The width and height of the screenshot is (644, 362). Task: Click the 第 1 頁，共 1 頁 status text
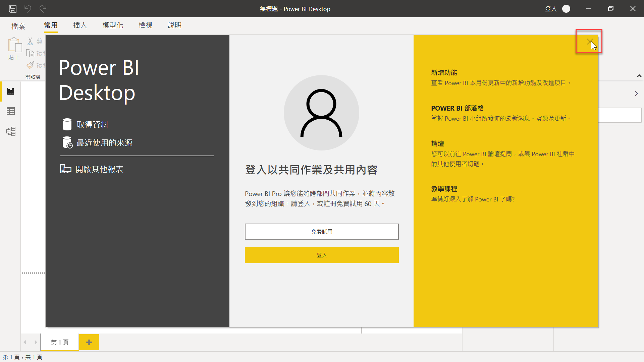(22, 357)
